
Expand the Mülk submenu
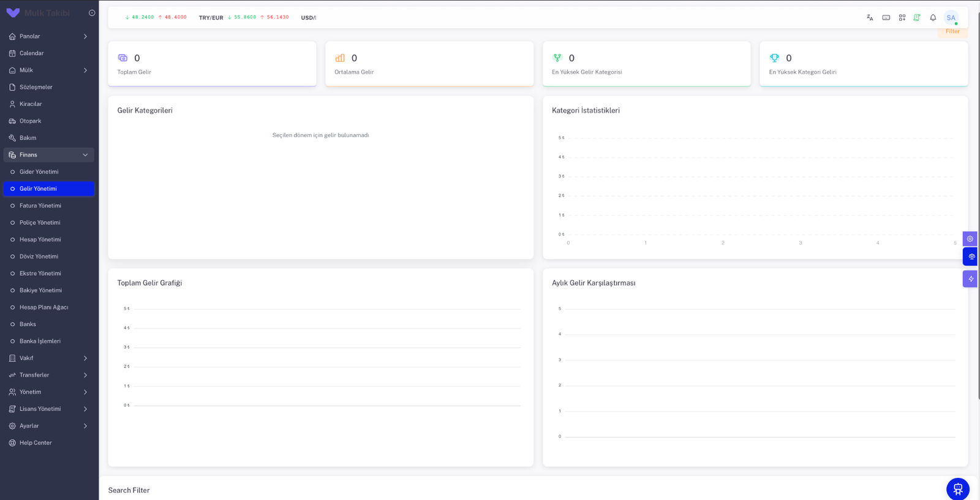pyautogui.click(x=49, y=70)
